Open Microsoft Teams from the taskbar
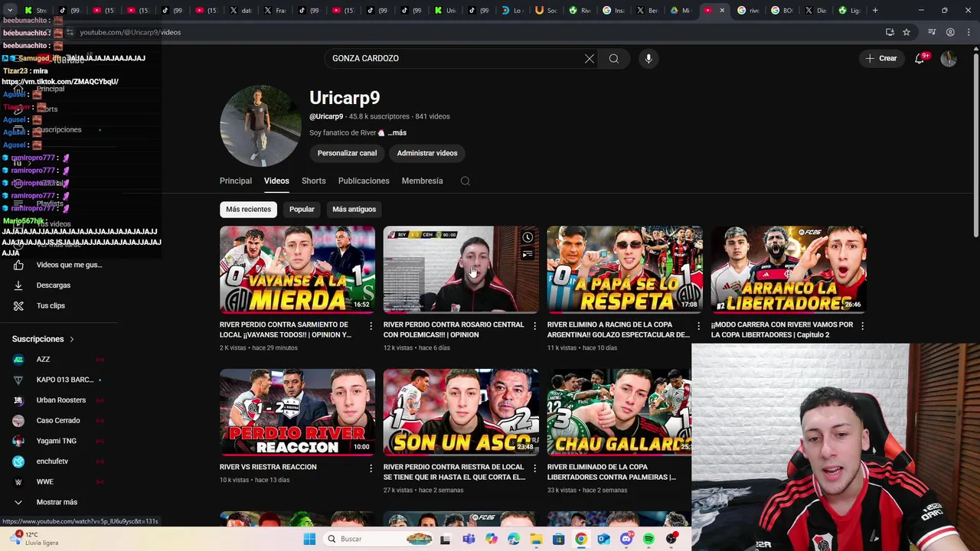 click(x=469, y=539)
